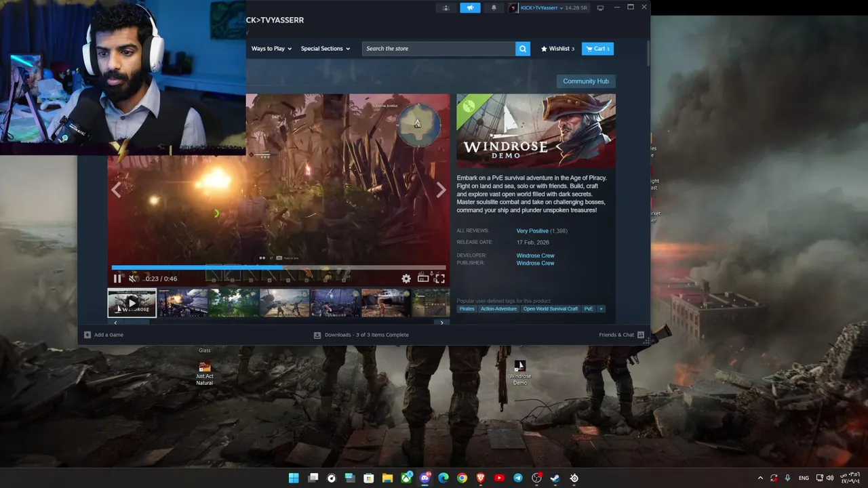
Task: Select the Pirates tag
Action: click(467, 309)
